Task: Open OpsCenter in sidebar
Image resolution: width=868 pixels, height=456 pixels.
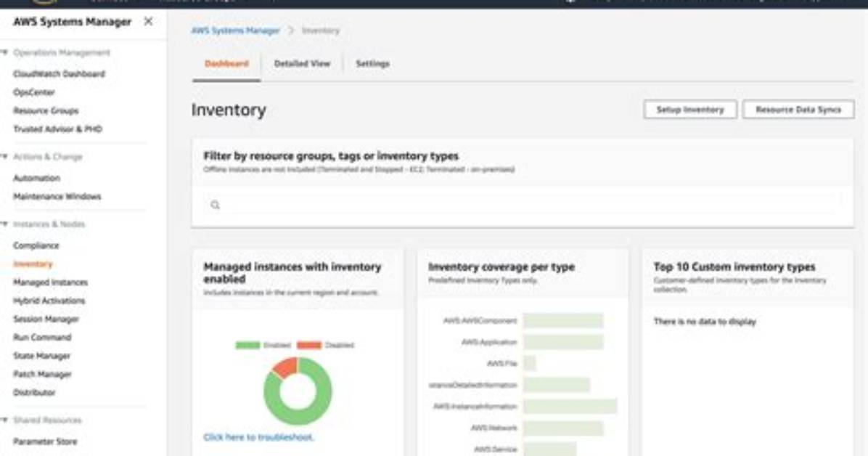Action: (34, 92)
